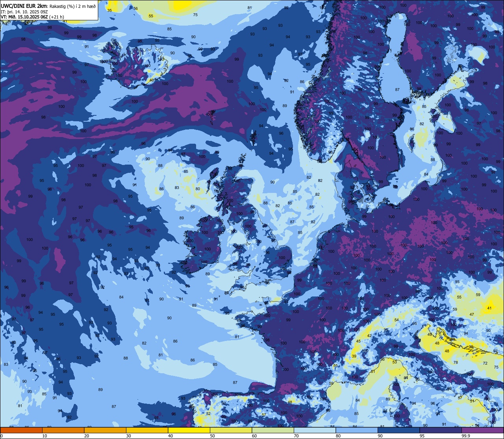Click the humidity value '42' on the map

369,335
